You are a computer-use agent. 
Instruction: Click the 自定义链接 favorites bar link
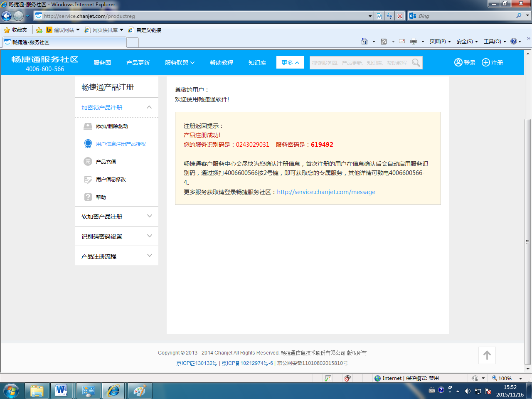pos(145,30)
